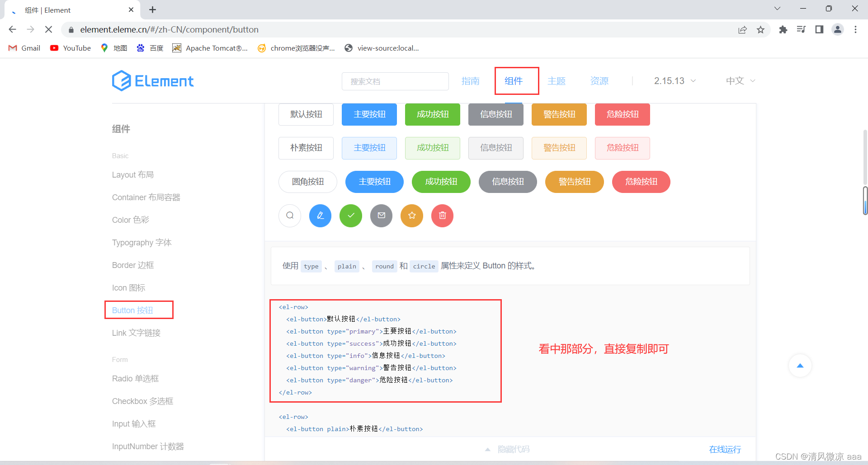The width and height of the screenshot is (868, 465).
Task: Select Checkbox 多选框 in the sidebar
Action: coord(143,401)
